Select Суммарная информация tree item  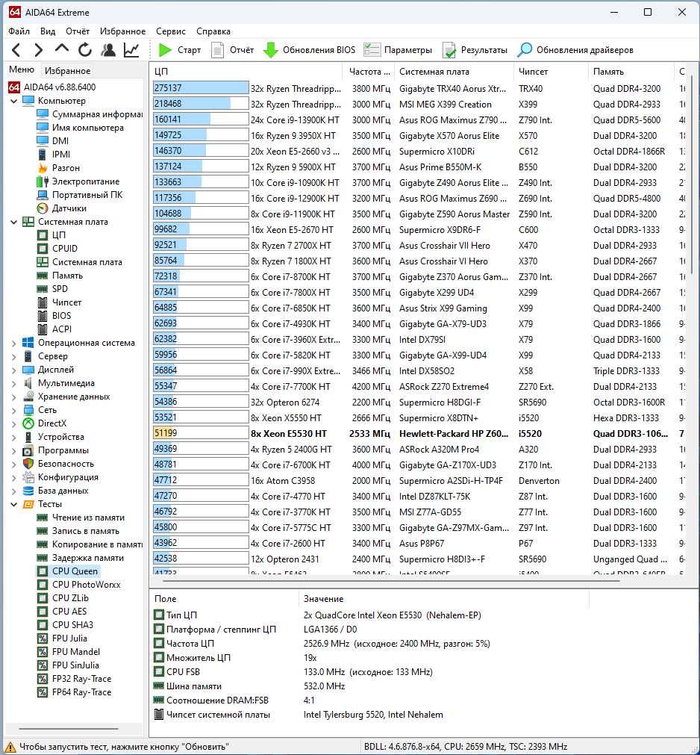tap(90, 114)
